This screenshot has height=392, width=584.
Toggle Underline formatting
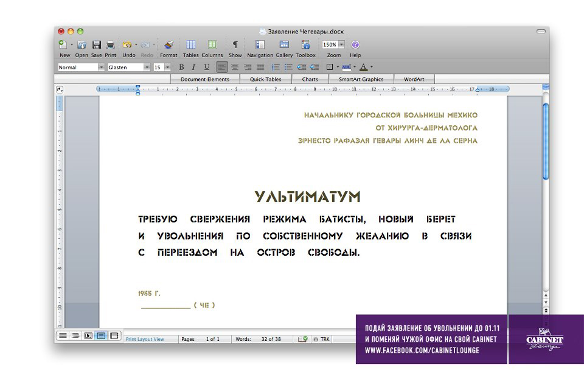(207, 67)
